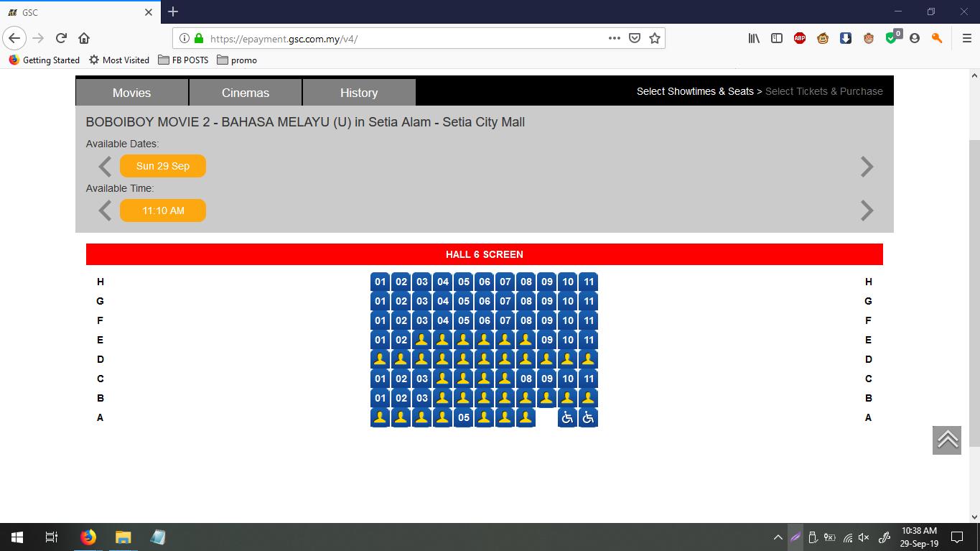Click Select Showtimes & Seats breadcrumb

(x=695, y=91)
